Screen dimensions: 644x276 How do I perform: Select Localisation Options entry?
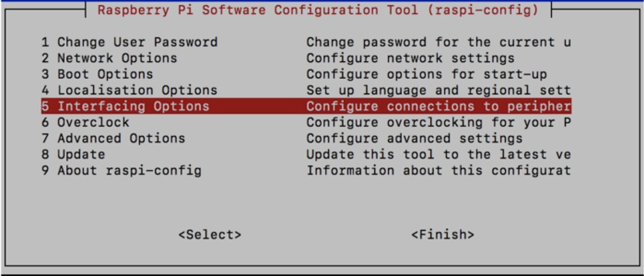129,90
